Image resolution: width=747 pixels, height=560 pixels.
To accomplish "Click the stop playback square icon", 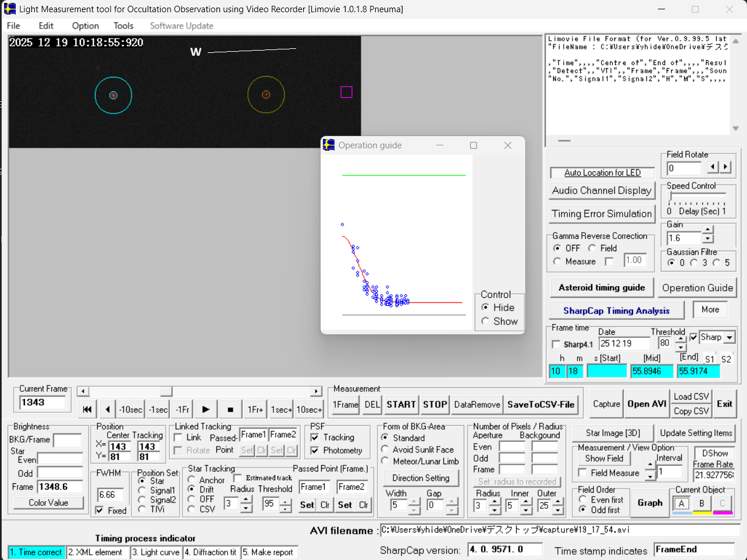I will (x=230, y=409).
